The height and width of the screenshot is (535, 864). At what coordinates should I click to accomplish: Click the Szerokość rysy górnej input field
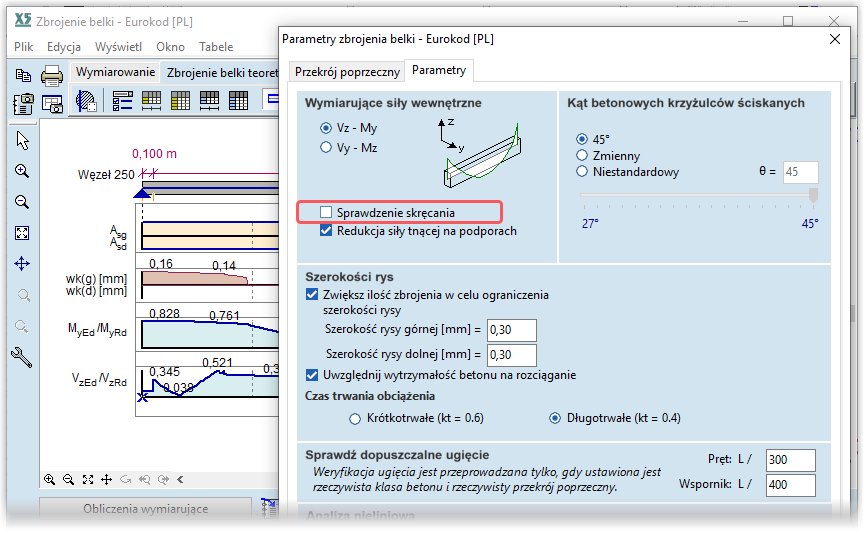[x=511, y=330]
